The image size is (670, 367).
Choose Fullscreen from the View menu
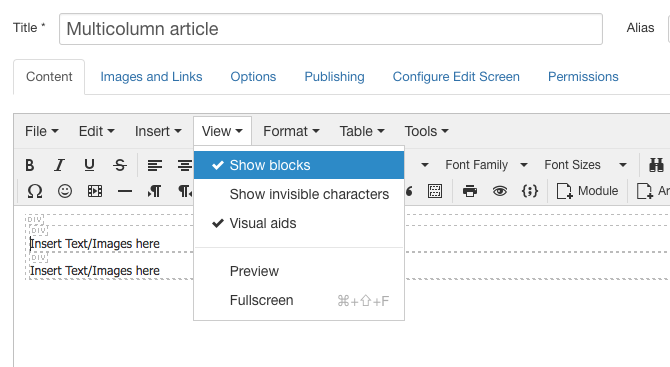click(299, 300)
